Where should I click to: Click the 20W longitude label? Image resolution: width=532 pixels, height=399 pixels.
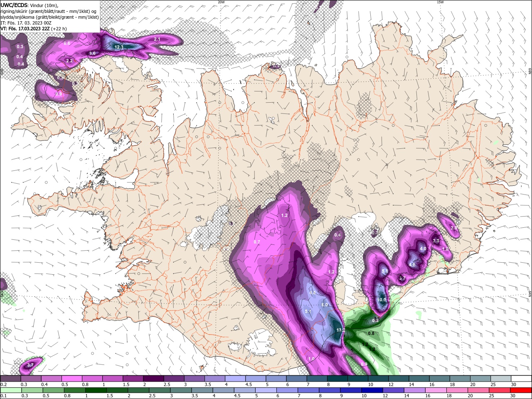click(221, 2)
